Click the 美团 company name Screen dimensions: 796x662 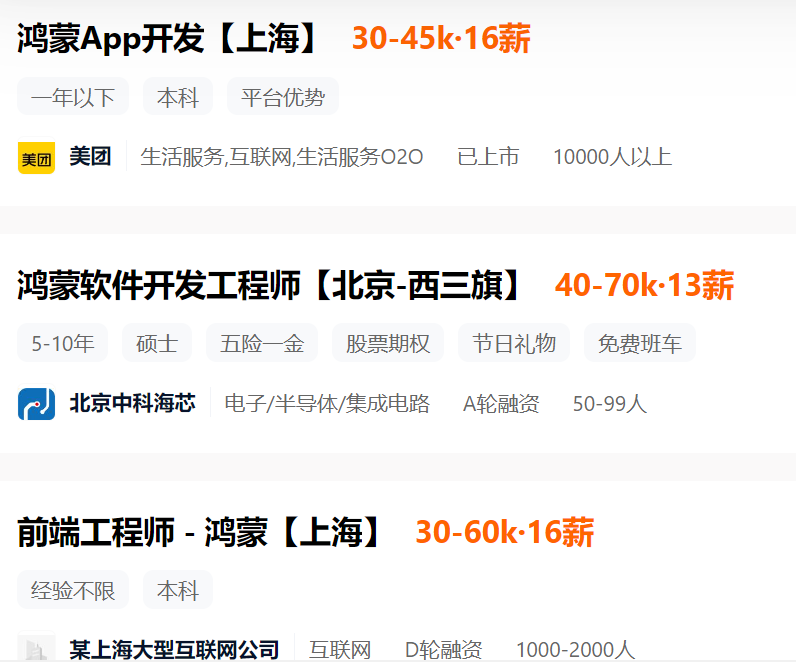(x=90, y=156)
